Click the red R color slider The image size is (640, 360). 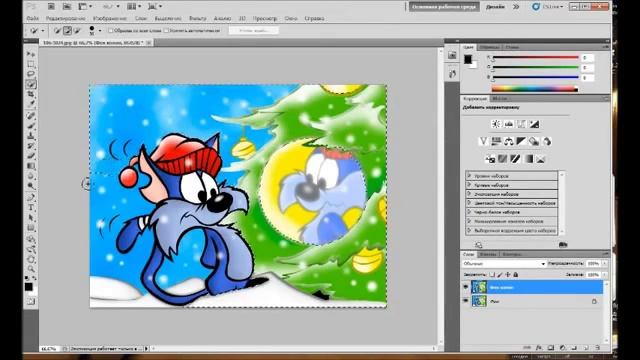point(536,58)
